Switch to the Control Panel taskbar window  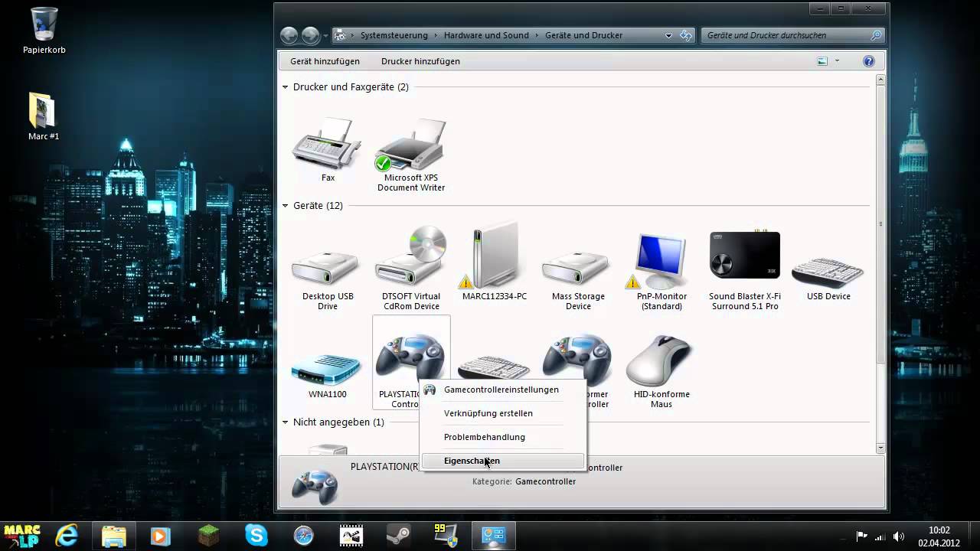[x=493, y=536]
